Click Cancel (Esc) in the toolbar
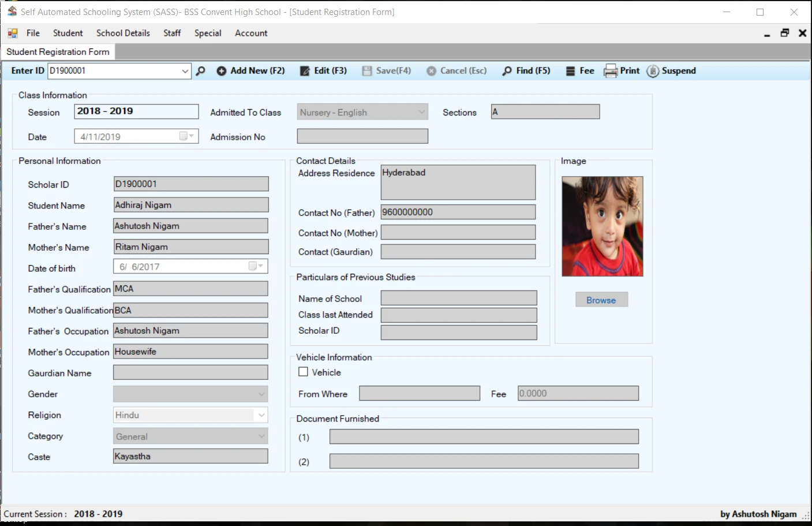 point(456,70)
